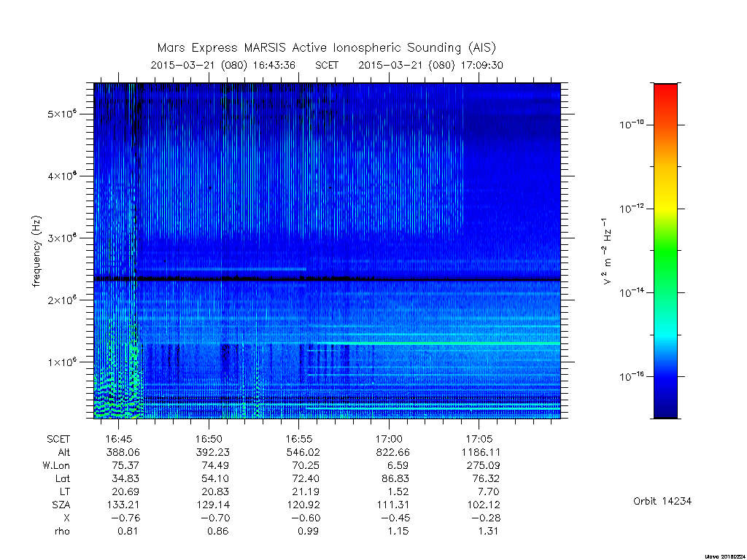Image resolution: width=747 pixels, height=560 pixels.
Task: Click the 10⁻¹² color scale label
Action: (632, 208)
